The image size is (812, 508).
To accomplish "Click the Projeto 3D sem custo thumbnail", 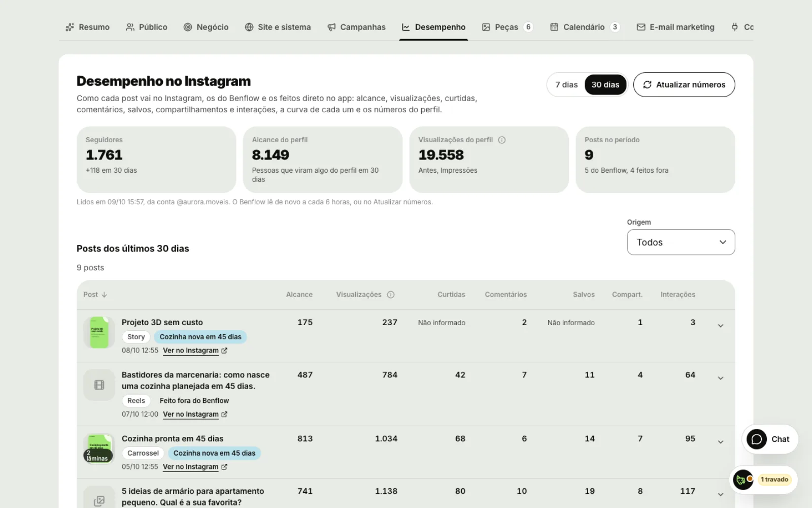I will [99, 333].
